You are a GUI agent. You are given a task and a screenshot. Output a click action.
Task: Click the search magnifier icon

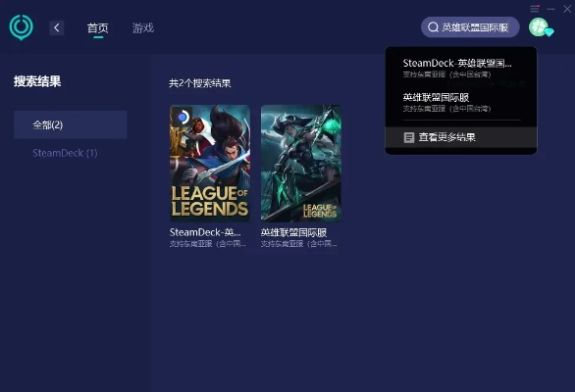click(x=433, y=27)
